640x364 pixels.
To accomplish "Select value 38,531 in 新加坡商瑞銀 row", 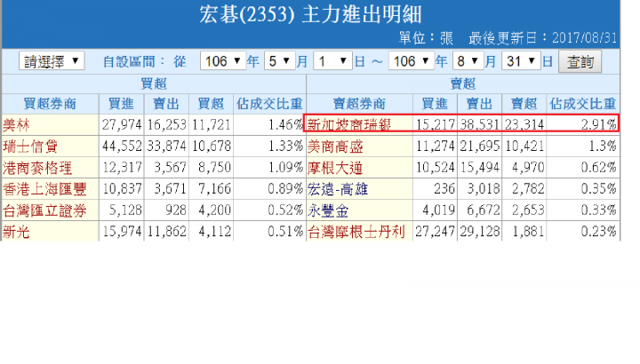I will coord(480,124).
